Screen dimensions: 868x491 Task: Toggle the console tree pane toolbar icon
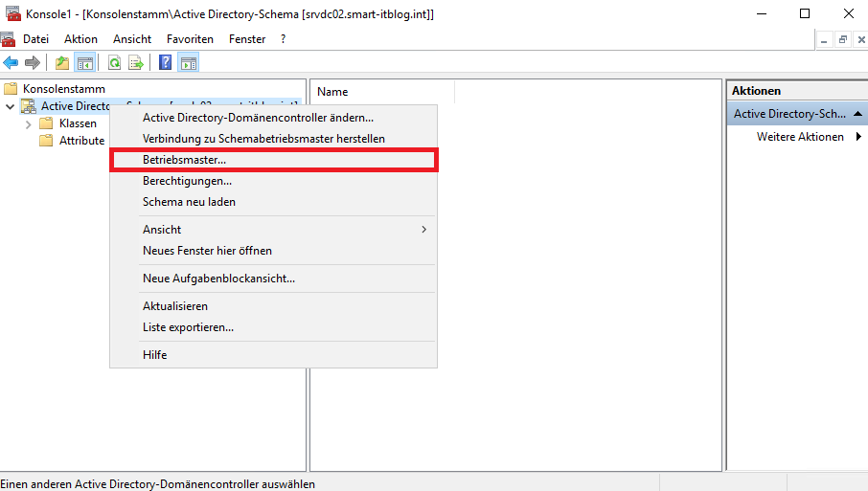point(84,63)
